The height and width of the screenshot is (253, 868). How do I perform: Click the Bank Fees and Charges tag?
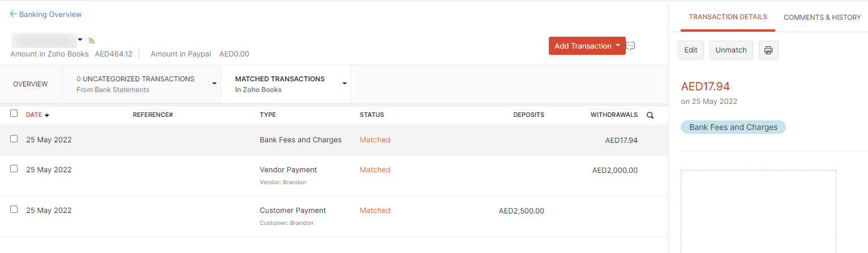733,127
